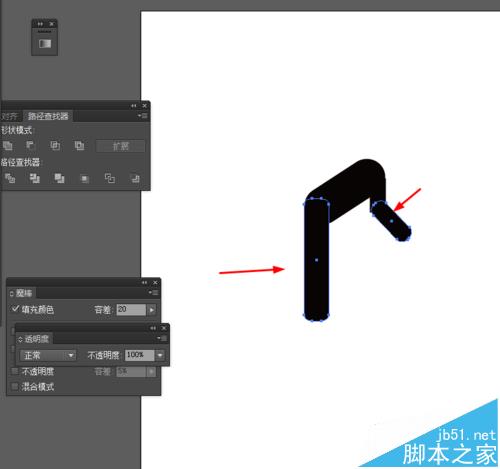Open the 不透明度 容差 arrow in 魔棒 panel
This screenshot has width=500, height=469.
(x=152, y=371)
